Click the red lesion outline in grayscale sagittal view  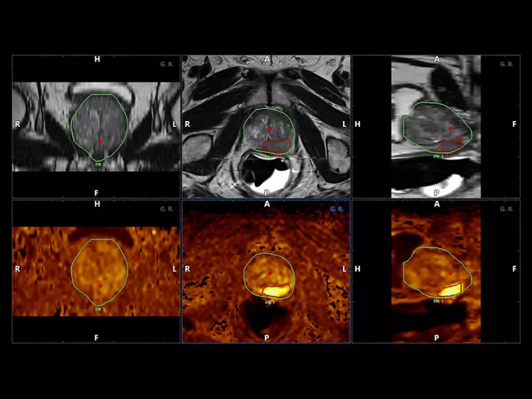pos(452,144)
